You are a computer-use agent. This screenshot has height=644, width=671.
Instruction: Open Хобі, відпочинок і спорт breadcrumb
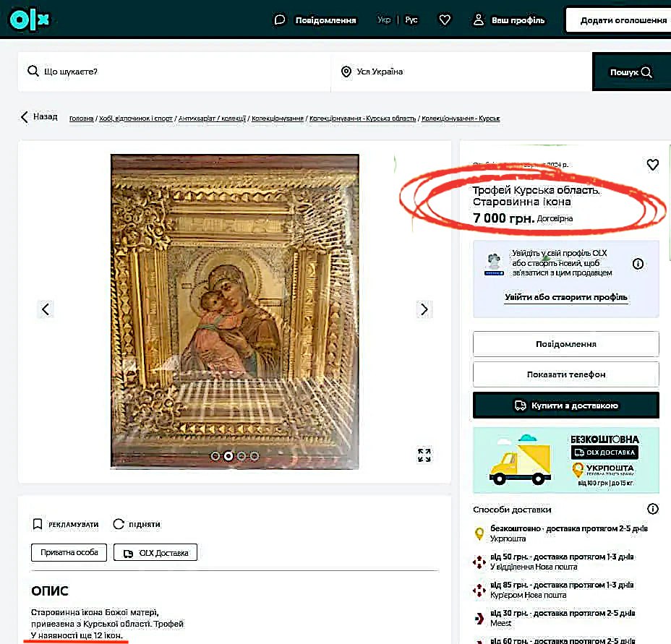136,119
